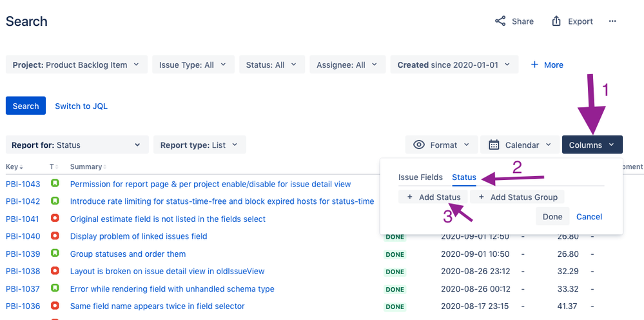The height and width of the screenshot is (320, 644).
Task: Click the story type icon for PBI-1037
Action: 55,288
